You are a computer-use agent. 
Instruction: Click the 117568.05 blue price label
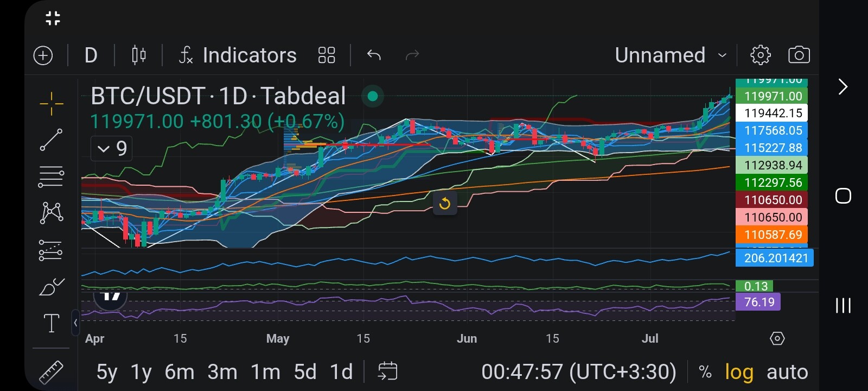pyautogui.click(x=772, y=130)
